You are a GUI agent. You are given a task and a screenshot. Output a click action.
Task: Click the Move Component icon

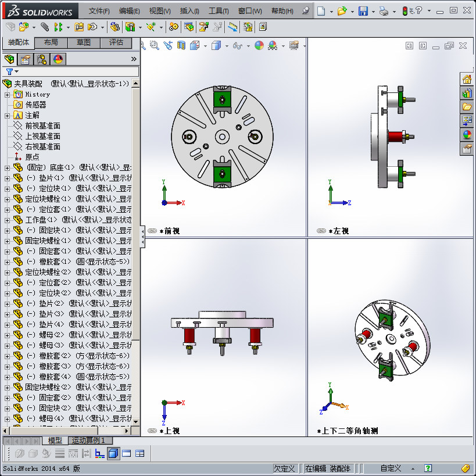(x=92, y=27)
